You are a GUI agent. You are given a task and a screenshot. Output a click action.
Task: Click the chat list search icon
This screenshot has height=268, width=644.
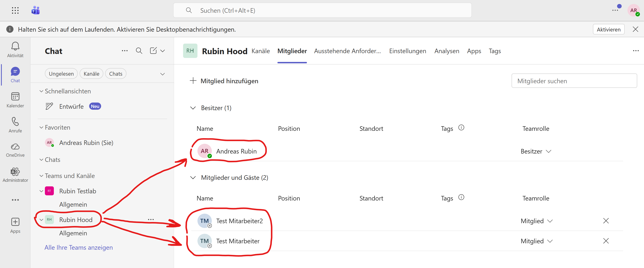coord(139,51)
